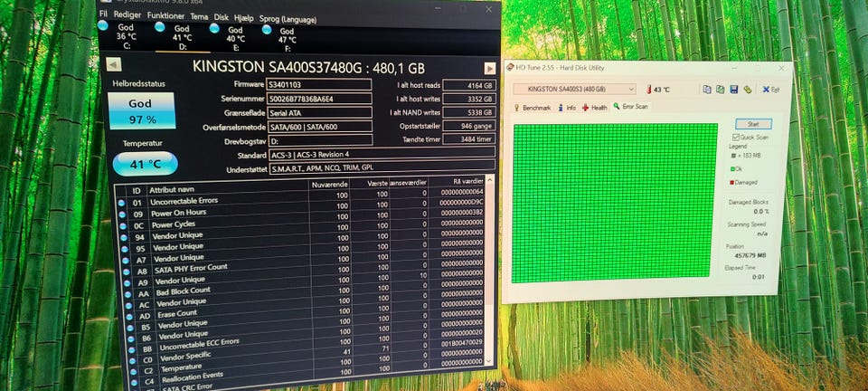The width and height of the screenshot is (868, 391).
Task: Copy info to clipboard in HD Tune
Action: point(707,90)
